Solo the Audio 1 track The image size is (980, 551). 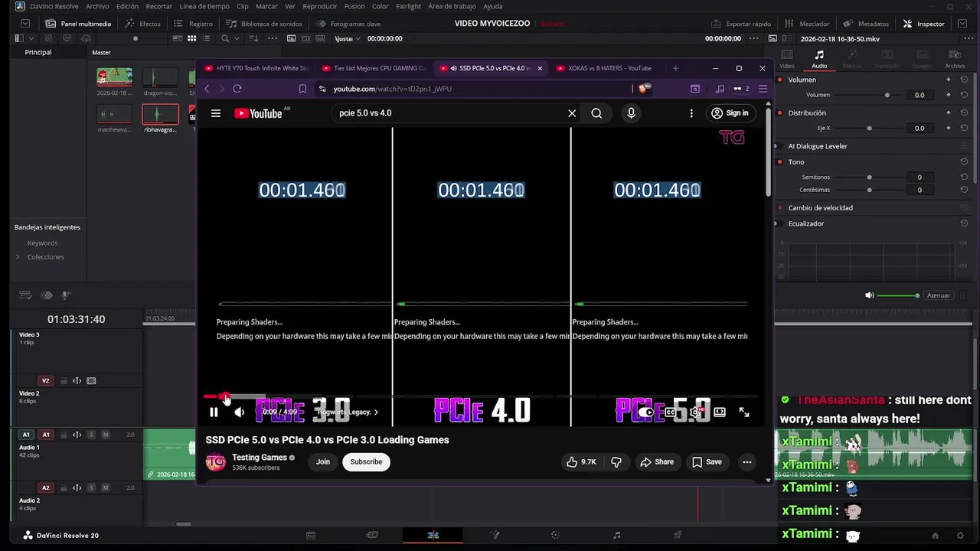point(91,435)
